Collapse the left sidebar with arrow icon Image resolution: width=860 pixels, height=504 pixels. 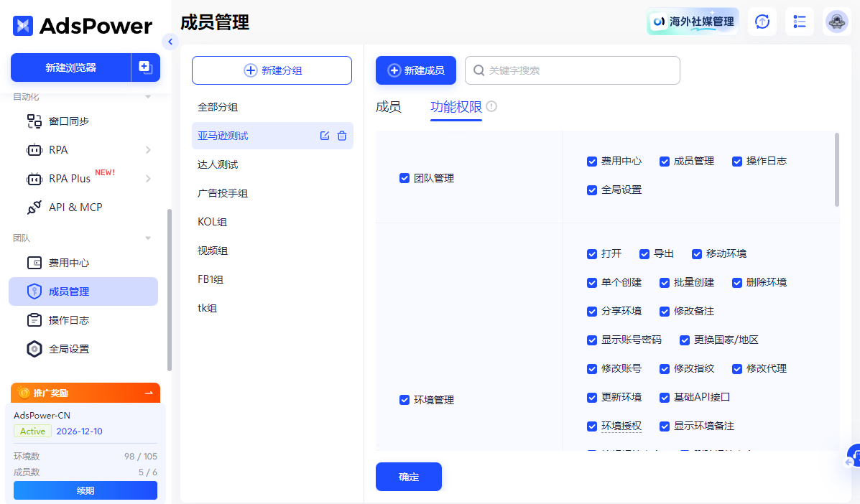(170, 42)
